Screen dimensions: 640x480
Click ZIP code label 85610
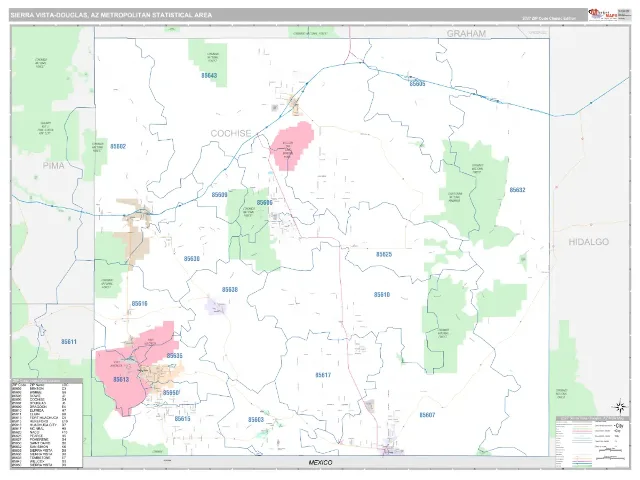pyautogui.click(x=382, y=294)
